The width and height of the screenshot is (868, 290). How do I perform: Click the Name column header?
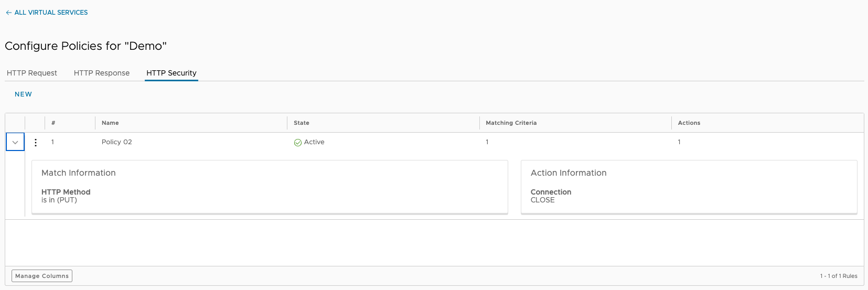(x=110, y=123)
